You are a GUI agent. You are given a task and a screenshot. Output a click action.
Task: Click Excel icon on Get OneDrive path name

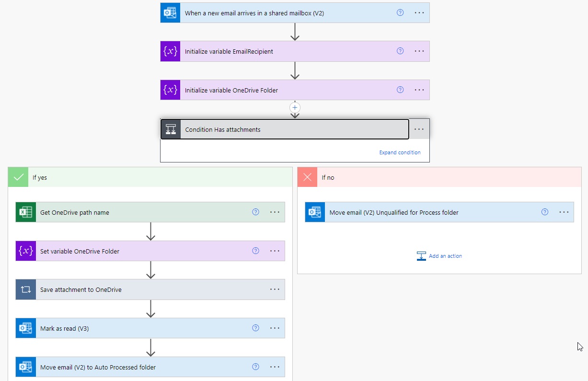pyautogui.click(x=26, y=212)
